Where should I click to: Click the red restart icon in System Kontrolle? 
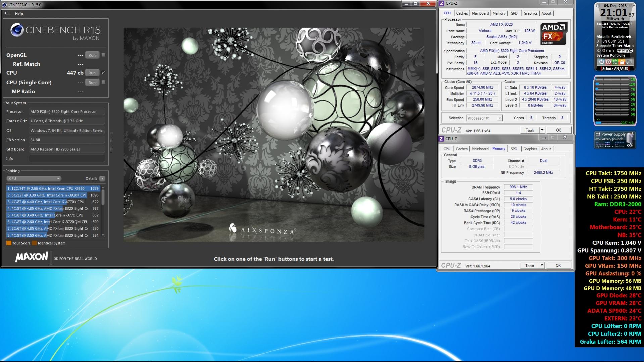click(x=608, y=62)
